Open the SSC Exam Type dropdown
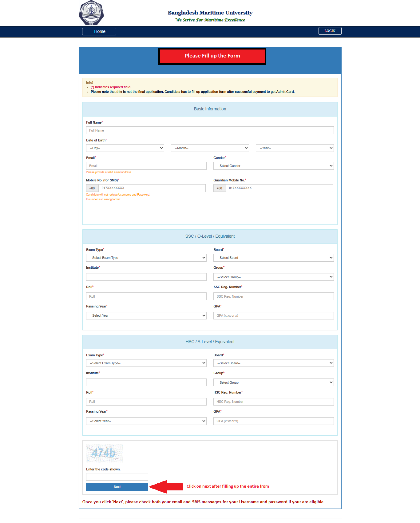 [x=146, y=258]
